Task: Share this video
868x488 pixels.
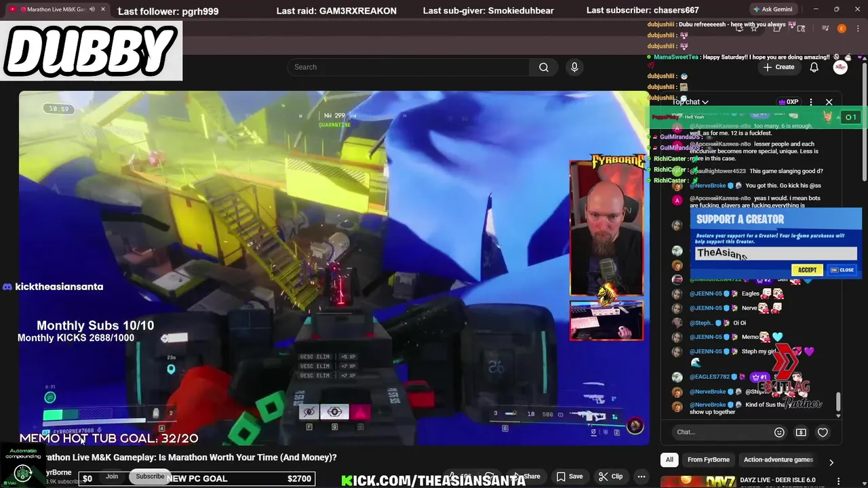Action: coord(528,476)
